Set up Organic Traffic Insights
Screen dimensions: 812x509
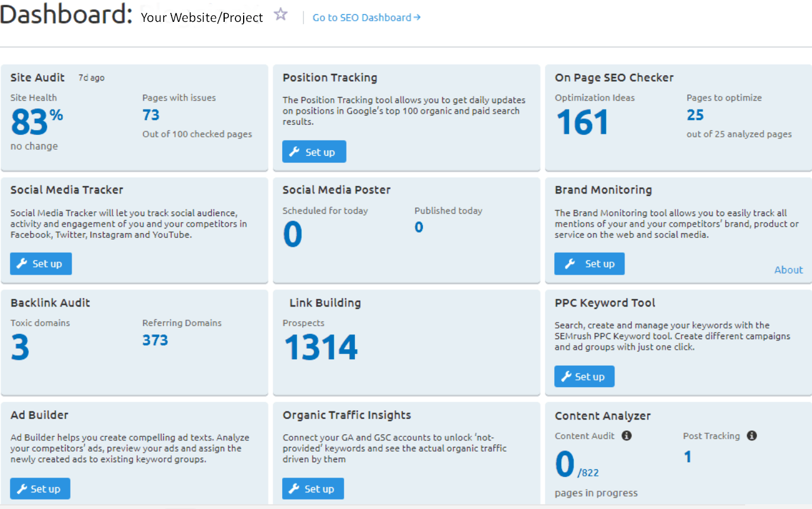pos(313,488)
